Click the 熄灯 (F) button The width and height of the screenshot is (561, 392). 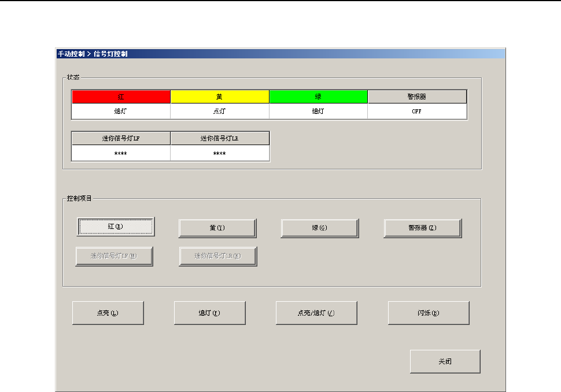[x=210, y=313]
